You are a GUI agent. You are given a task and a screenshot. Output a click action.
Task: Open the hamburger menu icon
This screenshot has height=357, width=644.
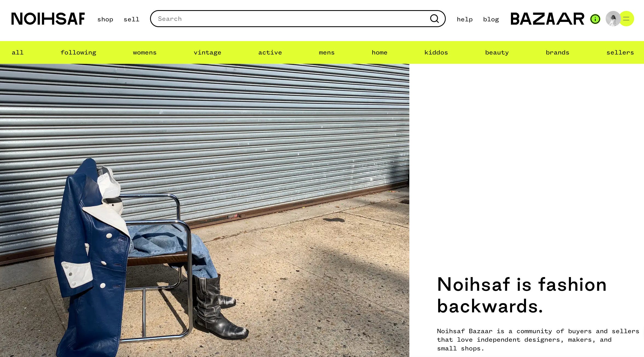(x=626, y=19)
